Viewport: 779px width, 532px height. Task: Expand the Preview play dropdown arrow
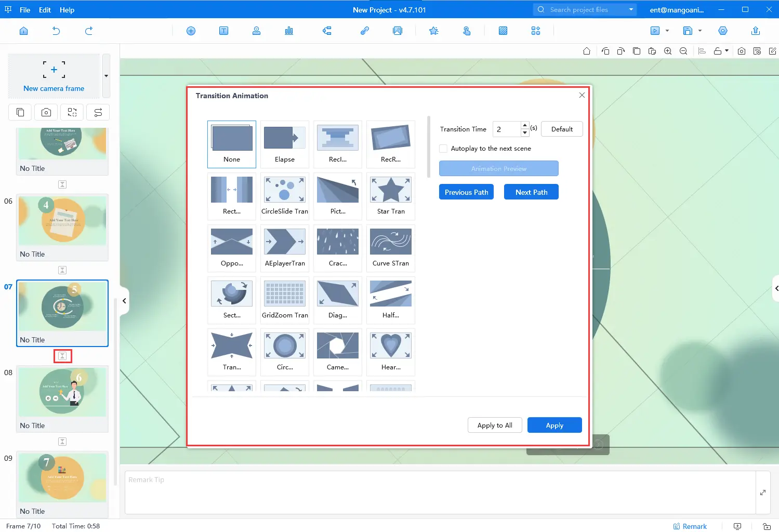click(667, 31)
